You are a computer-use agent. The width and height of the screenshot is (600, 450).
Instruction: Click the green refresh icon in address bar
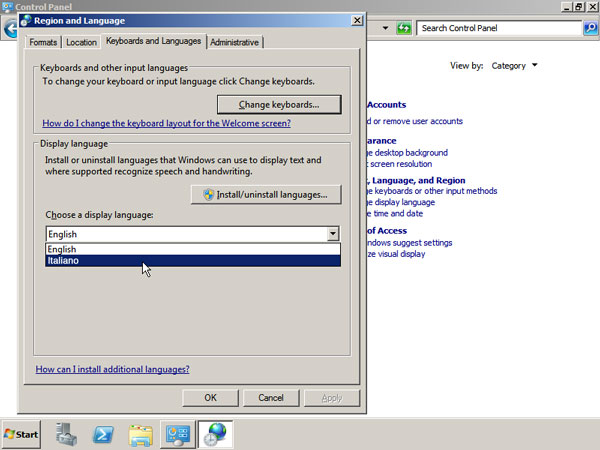pos(404,28)
